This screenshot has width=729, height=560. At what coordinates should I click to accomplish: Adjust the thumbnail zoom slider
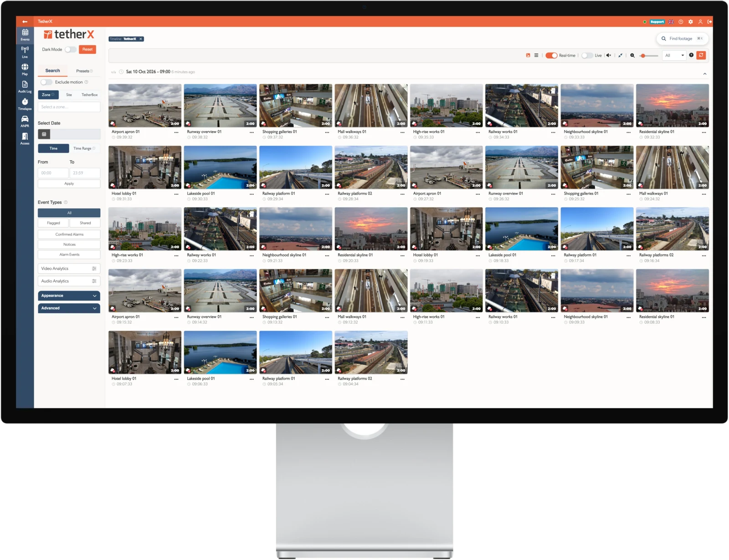(649, 56)
